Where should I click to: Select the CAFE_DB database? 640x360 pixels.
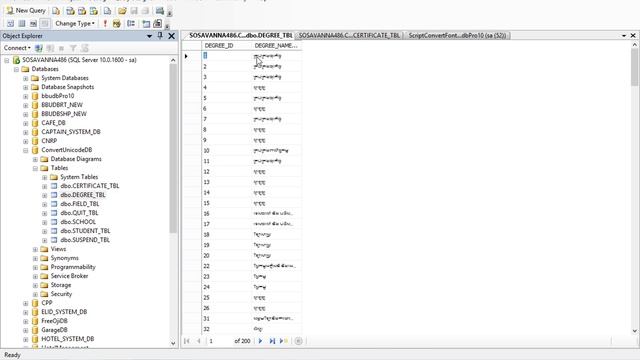(53, 123)
